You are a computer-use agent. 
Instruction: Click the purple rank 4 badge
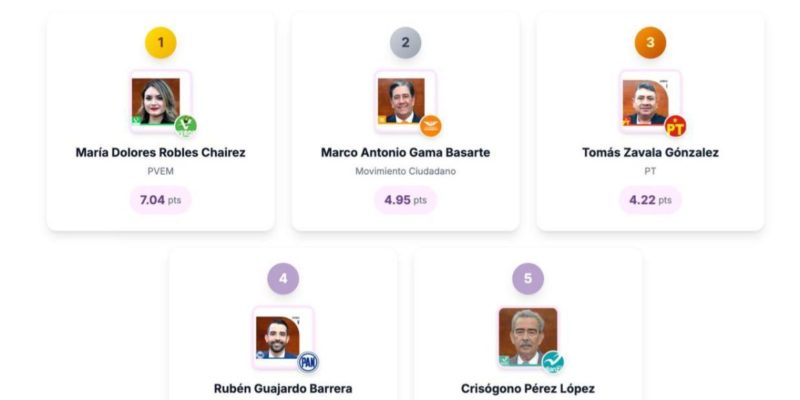(x=283, y=279)
